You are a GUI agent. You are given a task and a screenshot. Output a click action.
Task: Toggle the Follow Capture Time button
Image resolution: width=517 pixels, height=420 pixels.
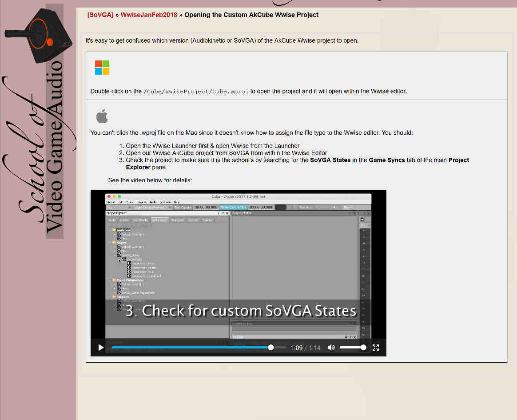234,207
